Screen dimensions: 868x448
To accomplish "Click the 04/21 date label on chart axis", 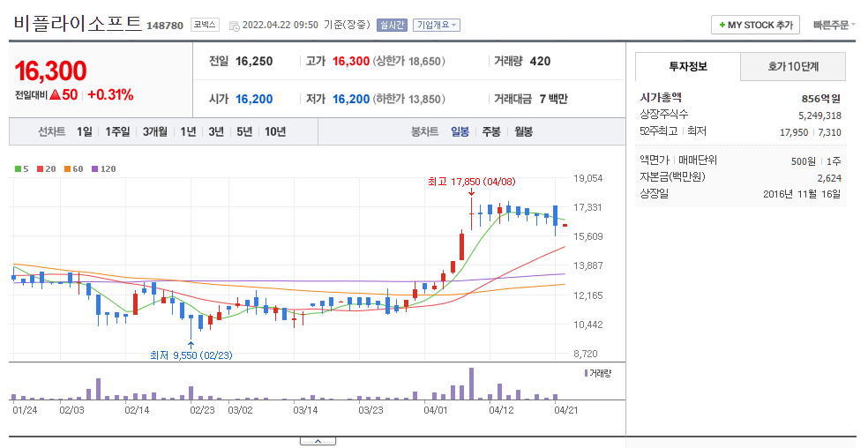I will point(565,410).
